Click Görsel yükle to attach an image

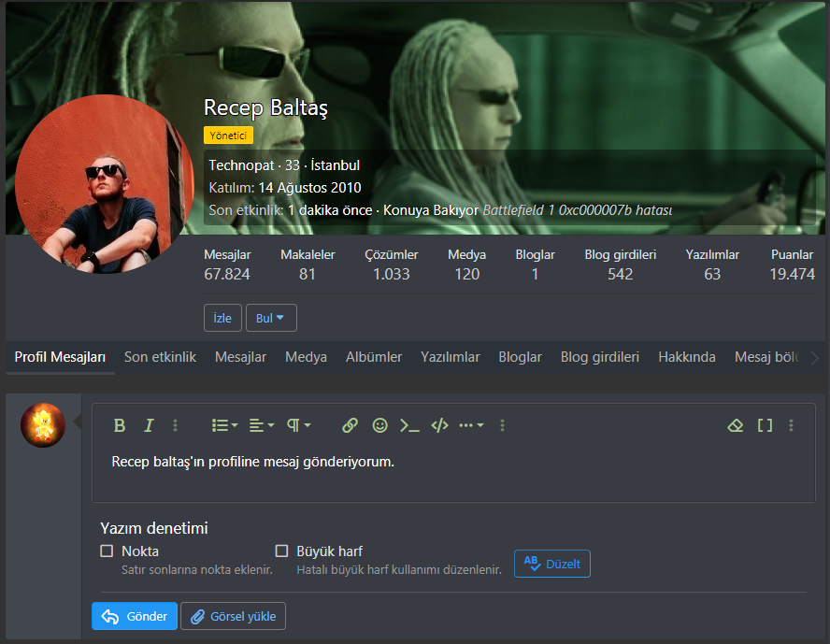coord(233,616)
